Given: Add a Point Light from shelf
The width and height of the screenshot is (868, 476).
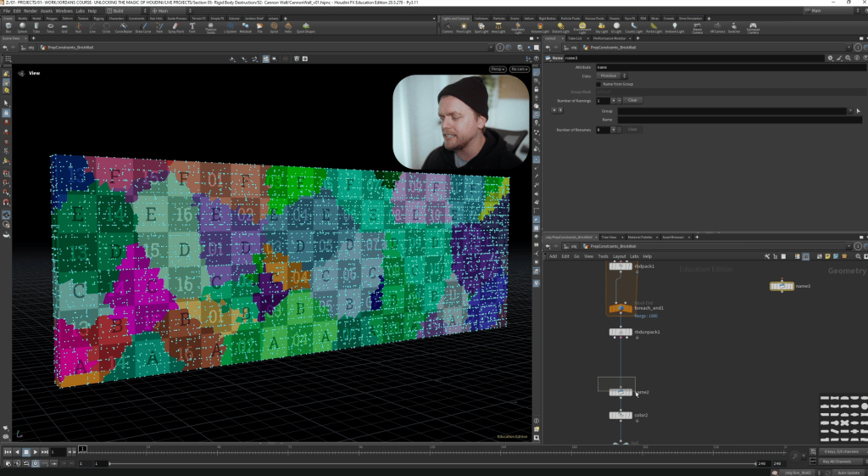Looking at the screenshot, I should 464,27.
